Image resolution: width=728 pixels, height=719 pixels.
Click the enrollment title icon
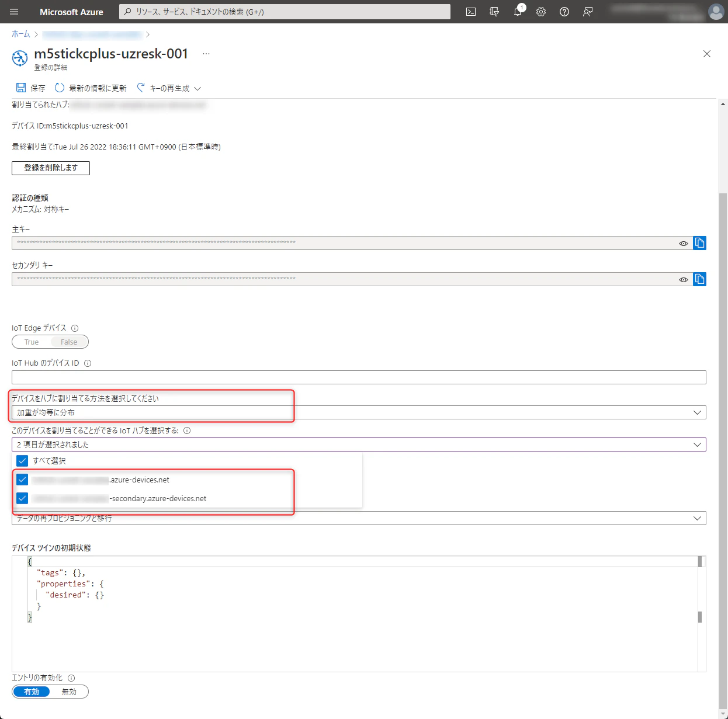click(20, 58)
